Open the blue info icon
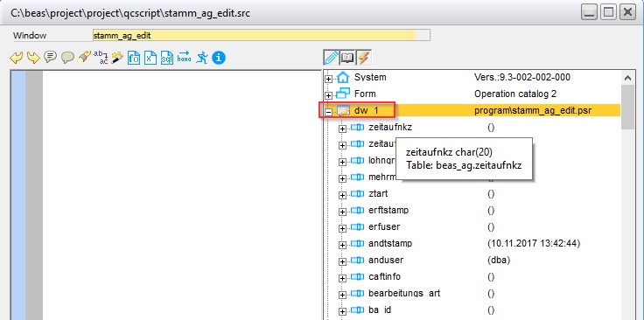644x320 pixels. [x=219, y=58]
